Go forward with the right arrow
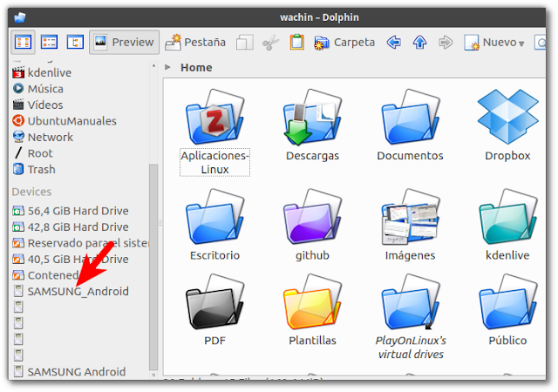This screenshot has width=558, height=392. (x=446, y=43)
